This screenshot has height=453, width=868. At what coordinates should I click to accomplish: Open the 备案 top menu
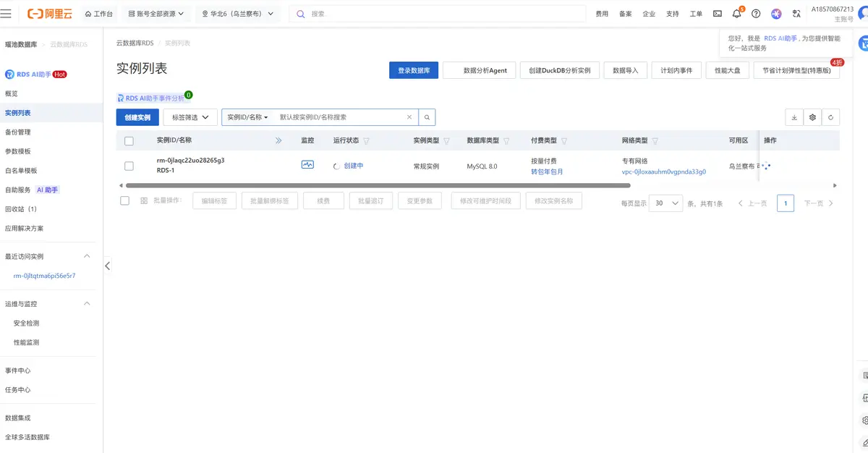pyautogui.click(x=626, y=14)
